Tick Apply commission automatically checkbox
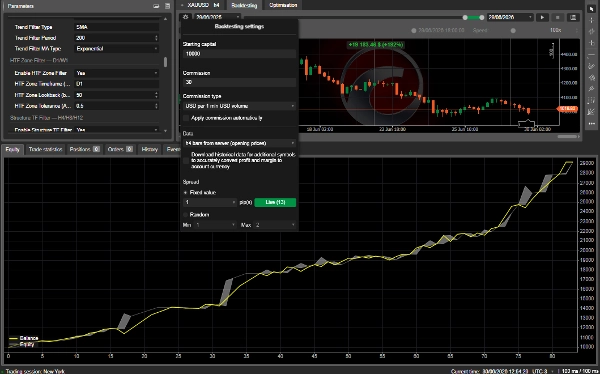This screenshot has height=374, width=600. [x=186, y=118]
